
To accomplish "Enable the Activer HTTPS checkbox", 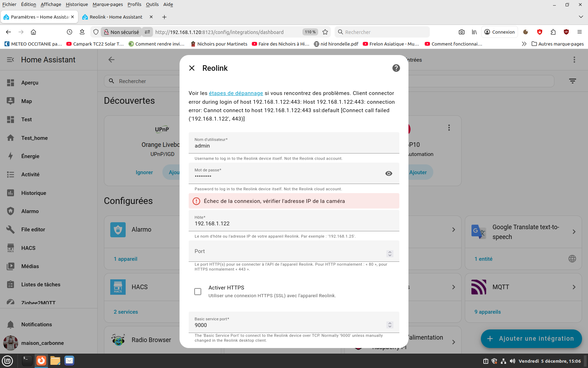I will tap(198, 292).
